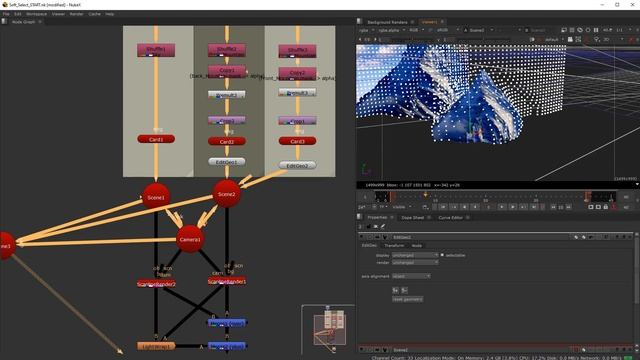
Task: Open the RGB display channel dropdown
Action: point(416,30)
